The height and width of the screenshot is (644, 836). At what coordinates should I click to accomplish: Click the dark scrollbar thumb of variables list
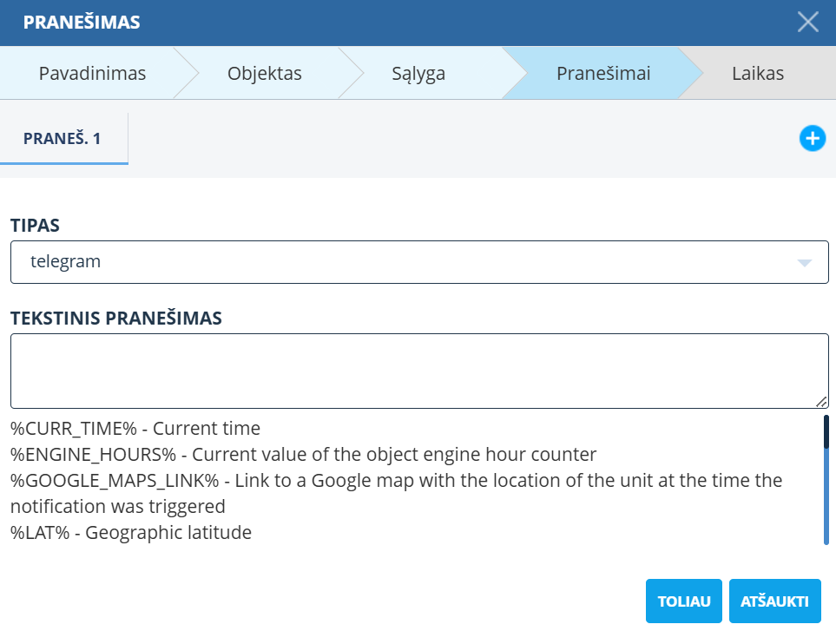click(x=826, y=431)
